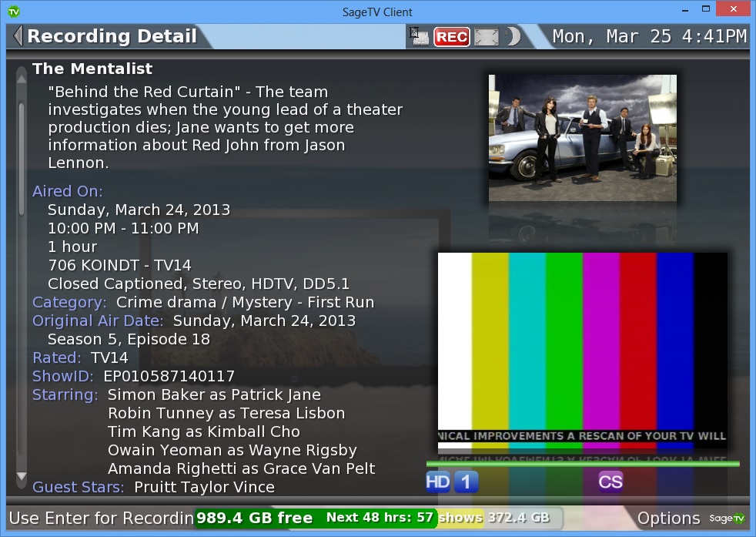Click the hard drive status icon
This screenshot has width=756, height=537.
click(x=420, y=36)
